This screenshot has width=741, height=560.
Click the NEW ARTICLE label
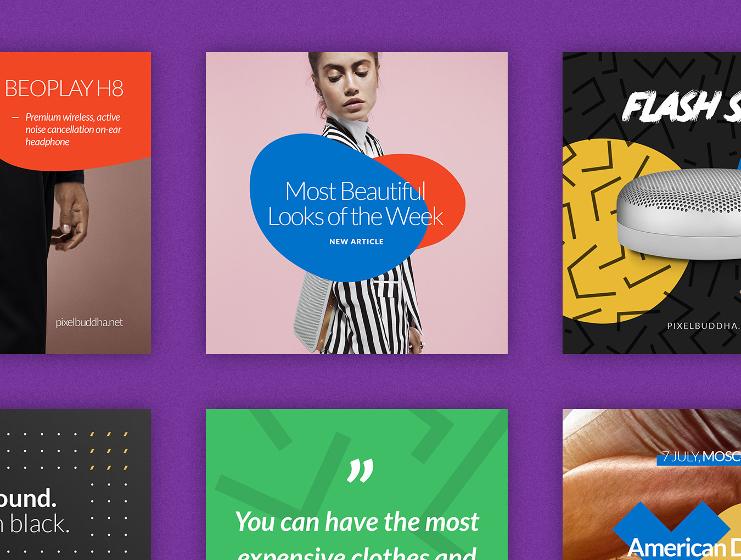coord(357,242)
